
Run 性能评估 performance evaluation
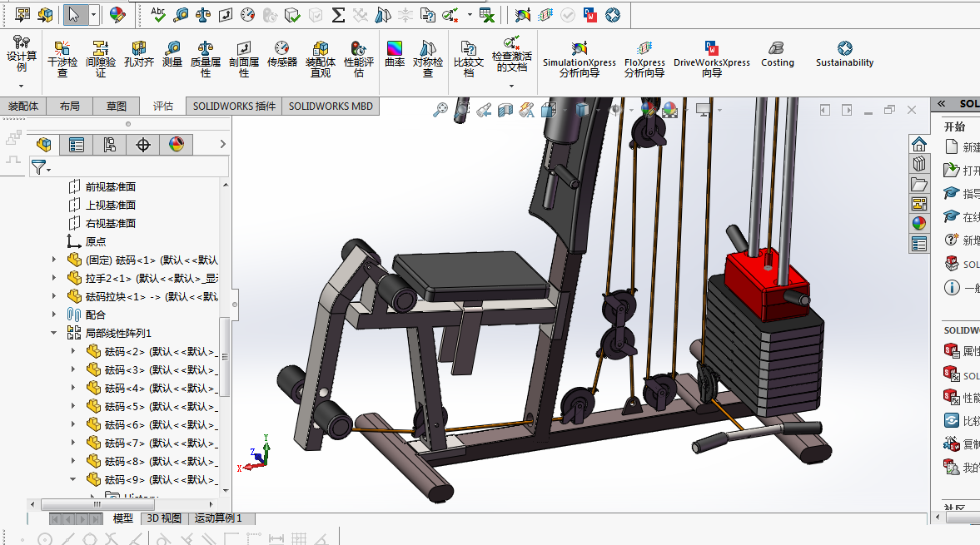pyautogui.click(x=359, y=59)
